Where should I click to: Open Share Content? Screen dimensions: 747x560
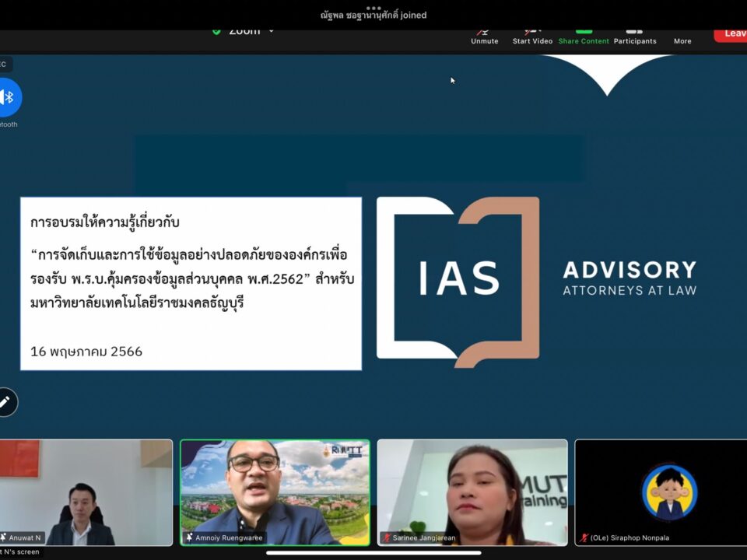(584, 37)
